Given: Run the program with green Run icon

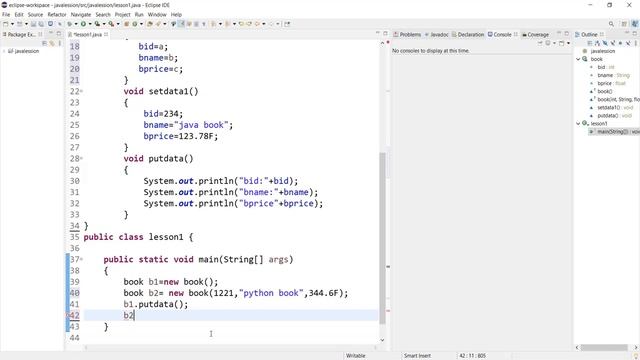Looking at the screenshot, I should coord(83,24).
